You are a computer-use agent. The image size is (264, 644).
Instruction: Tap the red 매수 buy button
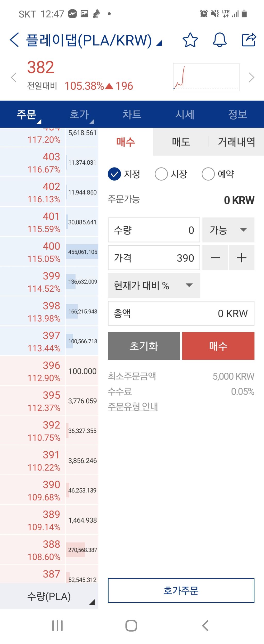click(x=218, y=346)
